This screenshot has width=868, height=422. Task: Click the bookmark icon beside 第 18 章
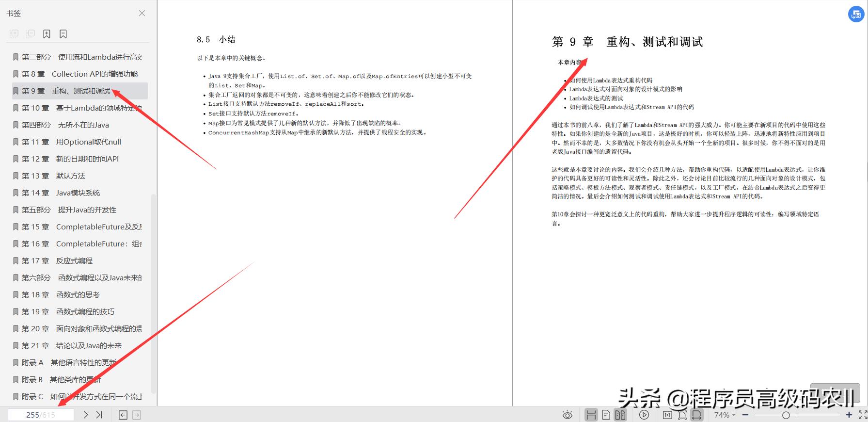tap(16, 295)
